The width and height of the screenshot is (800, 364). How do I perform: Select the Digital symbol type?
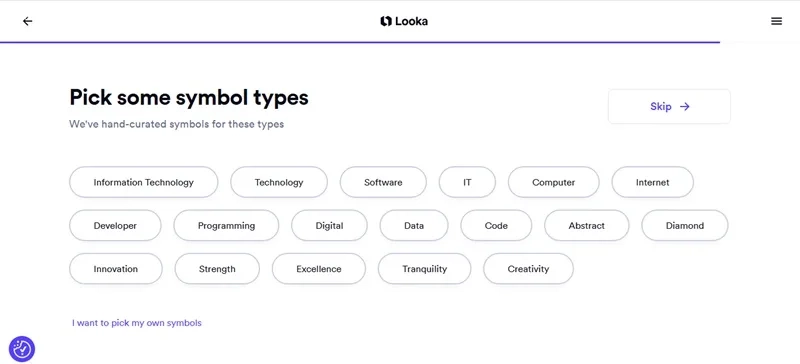(329, 225)
